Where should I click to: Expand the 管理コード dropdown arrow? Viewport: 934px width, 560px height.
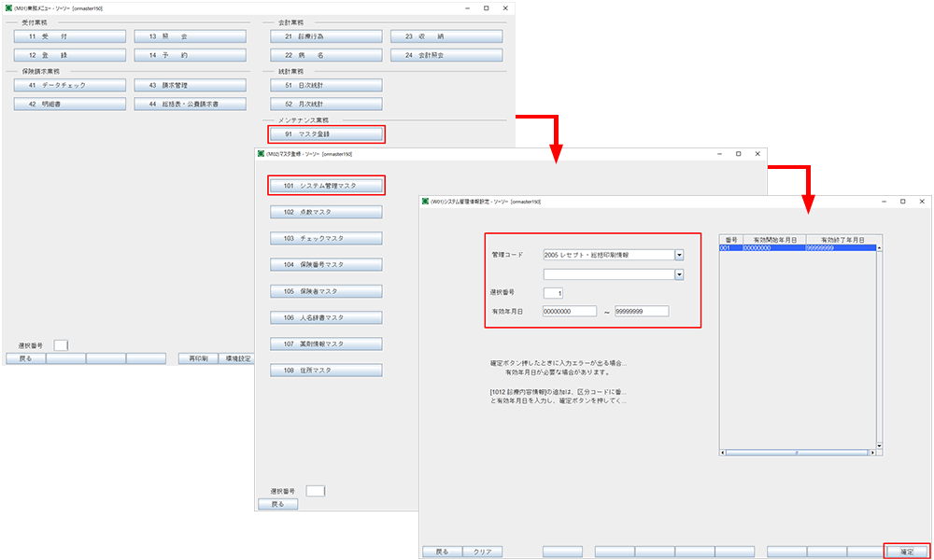pyautogui.click(x=679, y=254)
